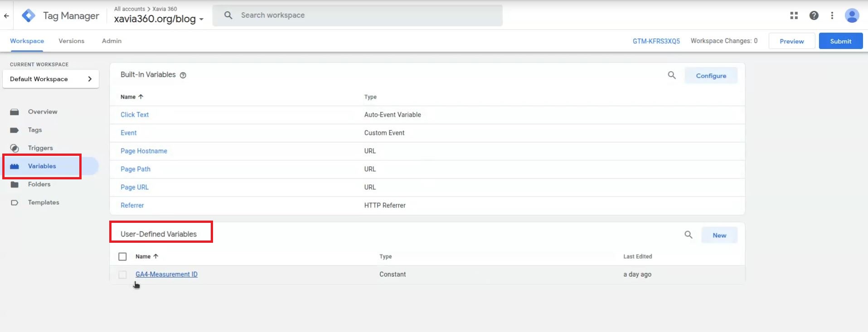Screen dimensions: 868x332
Task: Click the user account avatar
Action: tap(852, 15)
